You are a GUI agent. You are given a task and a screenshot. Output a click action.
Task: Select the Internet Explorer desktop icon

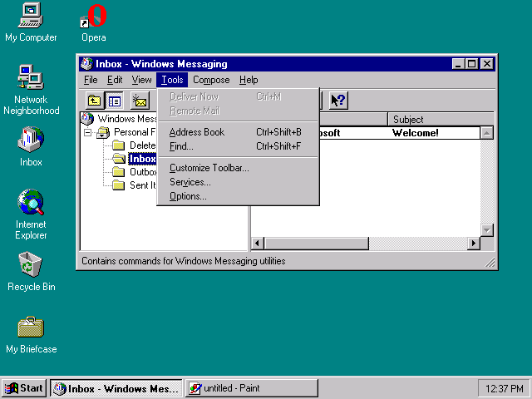[31, 214]
